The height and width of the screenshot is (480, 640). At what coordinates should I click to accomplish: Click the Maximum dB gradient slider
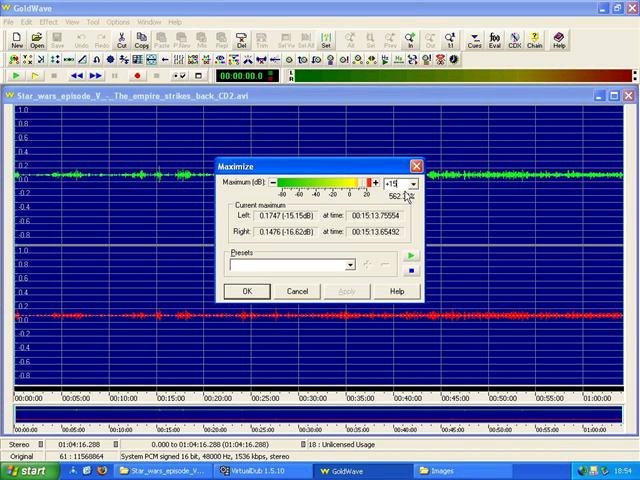324,183
